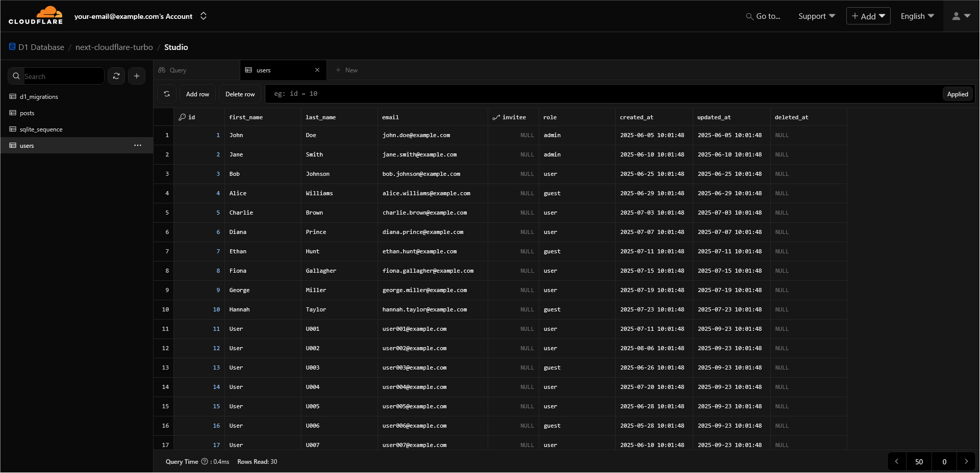Select the Gallagher last name cell

point(339,271)
